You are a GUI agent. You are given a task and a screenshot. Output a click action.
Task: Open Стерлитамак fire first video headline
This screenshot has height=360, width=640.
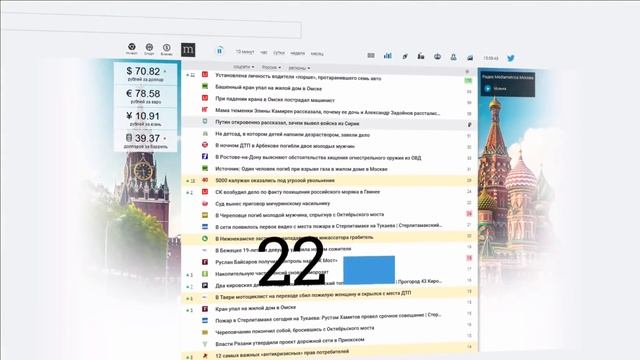click(x=329, y=226)
